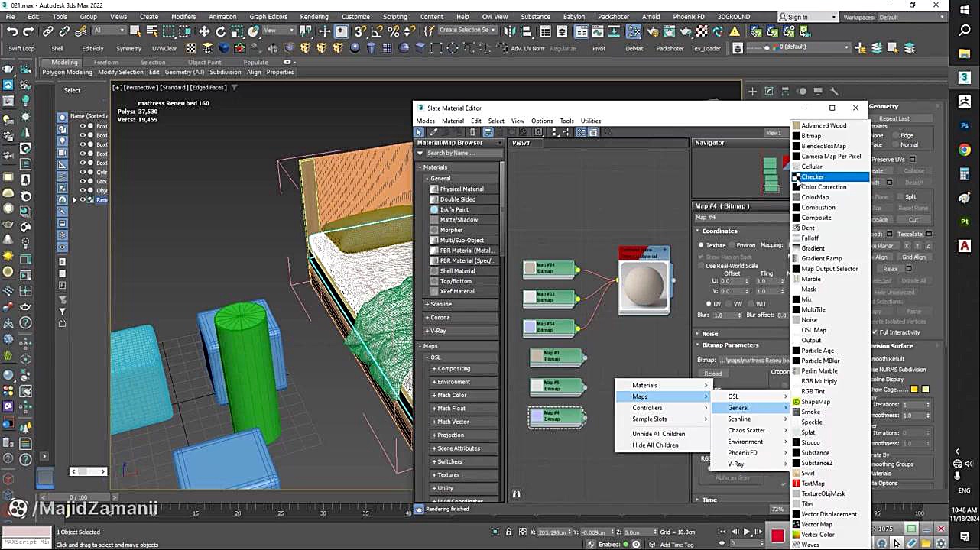This screenshot has height=550, width=980.
Task: Open Photoshop from the taskbar
Action: click(965, 125)
